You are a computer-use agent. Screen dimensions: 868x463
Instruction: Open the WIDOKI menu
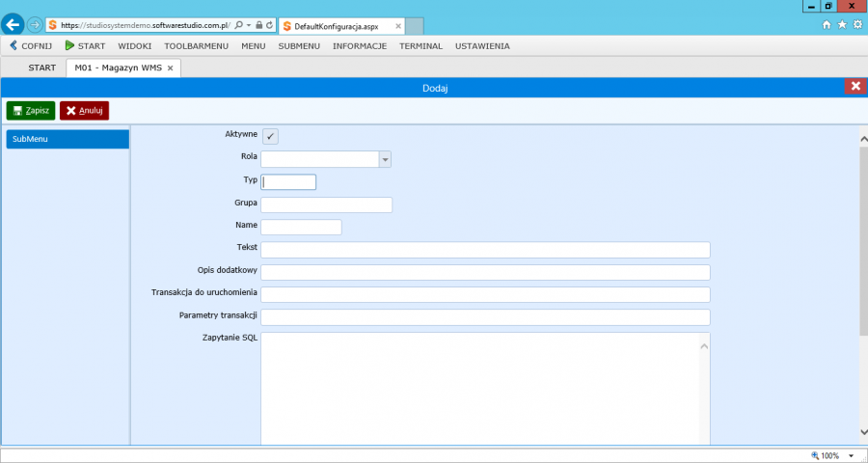coord(134,46)
